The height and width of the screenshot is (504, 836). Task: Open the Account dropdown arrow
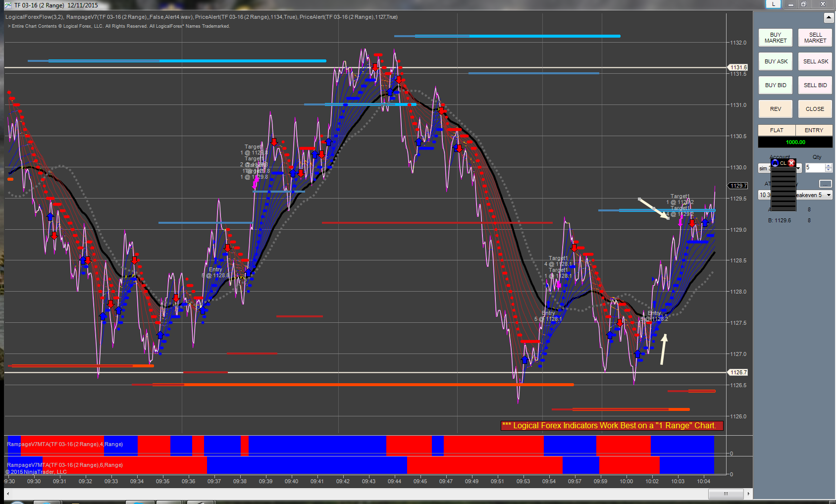pos(798,168)
